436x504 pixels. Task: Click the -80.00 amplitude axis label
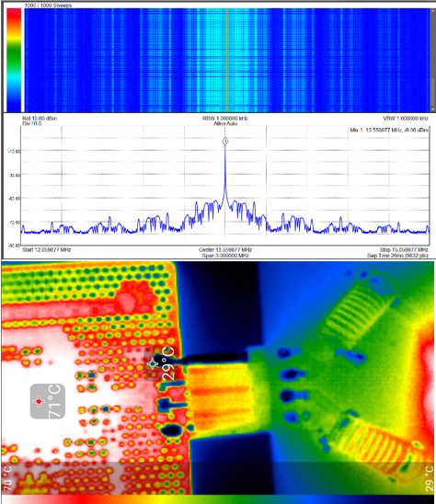15,246
